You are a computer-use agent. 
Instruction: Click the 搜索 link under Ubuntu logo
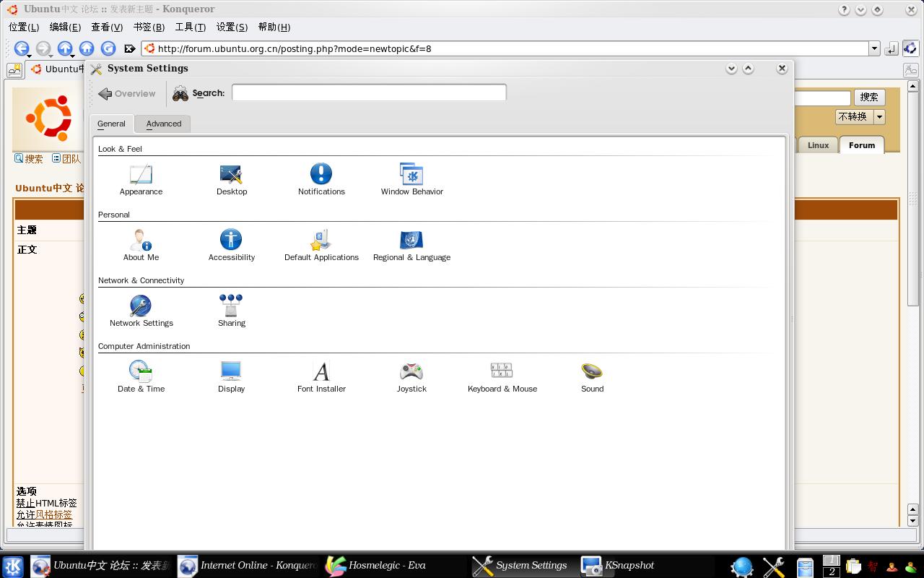tap(29, 159)
